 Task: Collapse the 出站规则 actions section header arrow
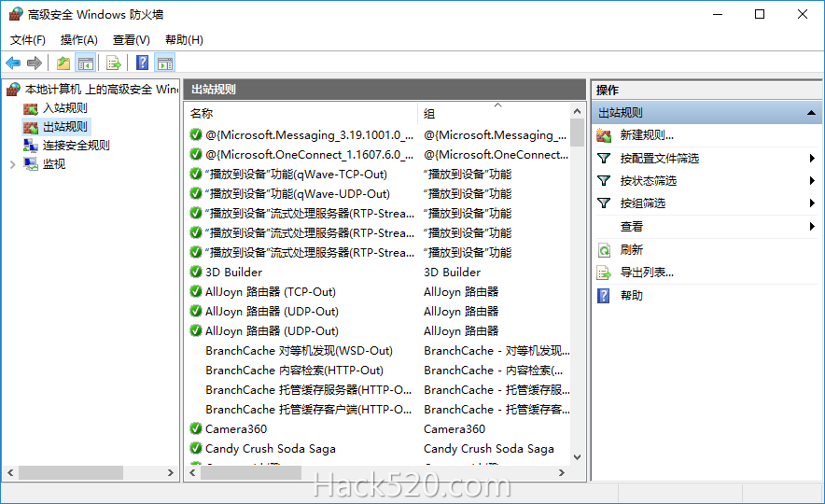[x=811, y=113]
